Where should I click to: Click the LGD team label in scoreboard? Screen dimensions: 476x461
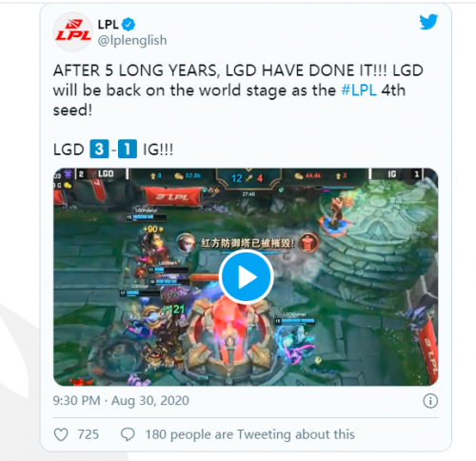point(106,174)
